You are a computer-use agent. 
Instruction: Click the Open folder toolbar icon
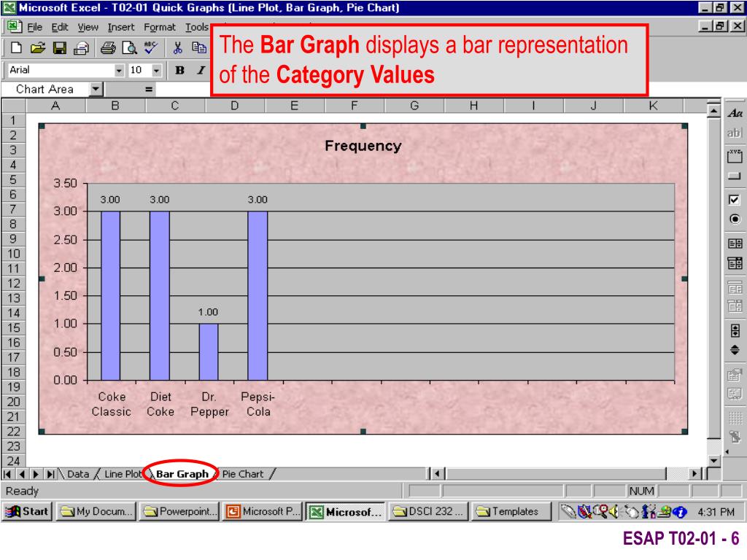[38, 47]
